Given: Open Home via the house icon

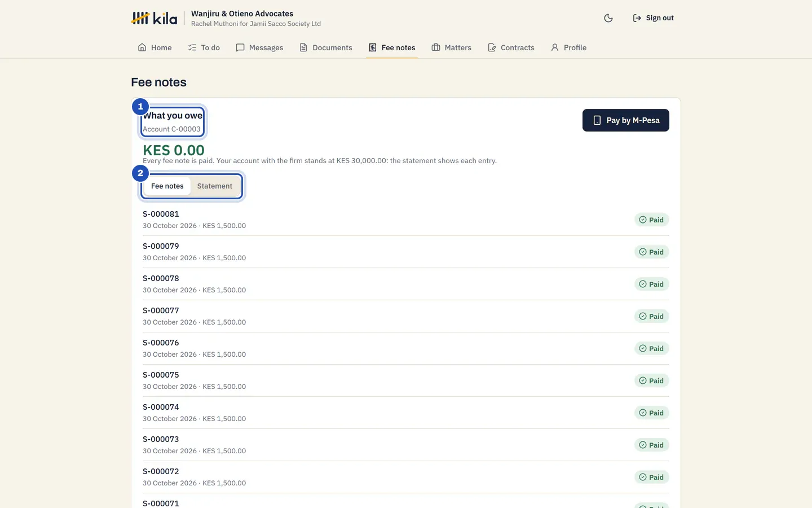Looking at the screenshot, I should (x=142, y=47).
